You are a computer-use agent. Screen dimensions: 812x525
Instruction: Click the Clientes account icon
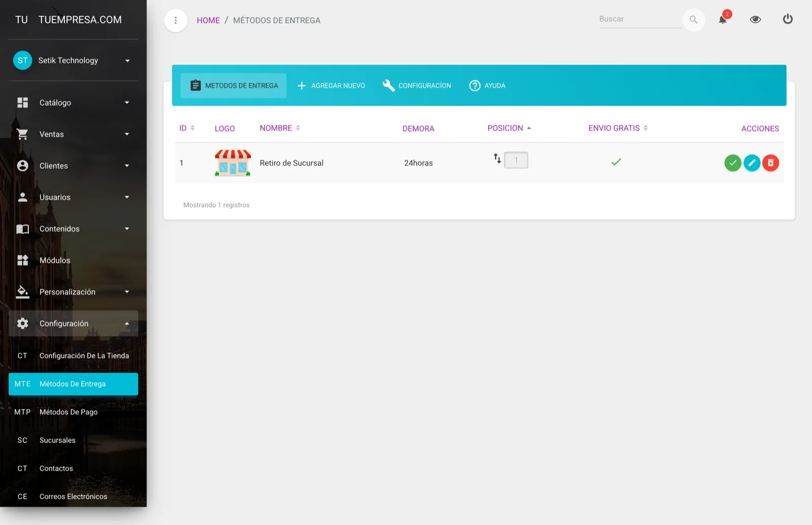click(x=23, y=166)
